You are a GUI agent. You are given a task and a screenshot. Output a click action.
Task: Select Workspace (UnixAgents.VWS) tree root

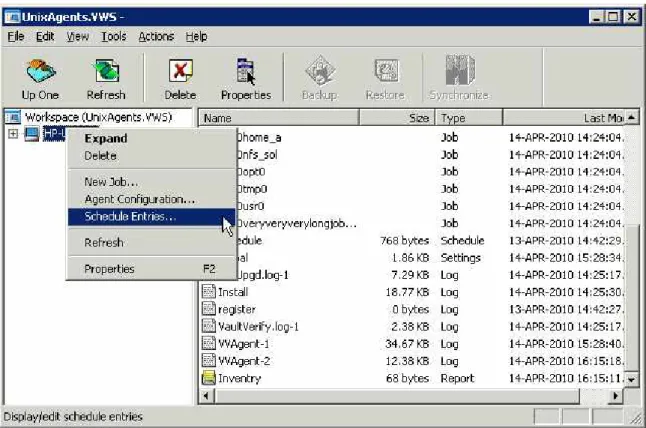click(98, 117)
